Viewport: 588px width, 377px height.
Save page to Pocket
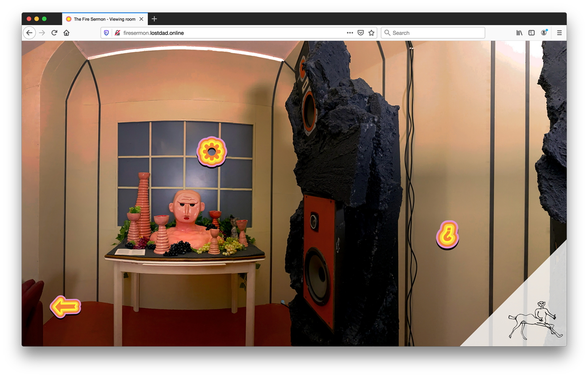[x=360, y=33]
